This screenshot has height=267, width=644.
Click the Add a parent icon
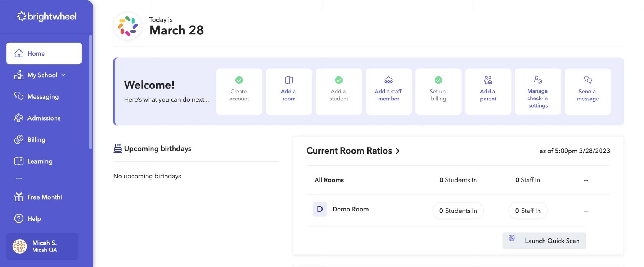[x=488, y=80]
